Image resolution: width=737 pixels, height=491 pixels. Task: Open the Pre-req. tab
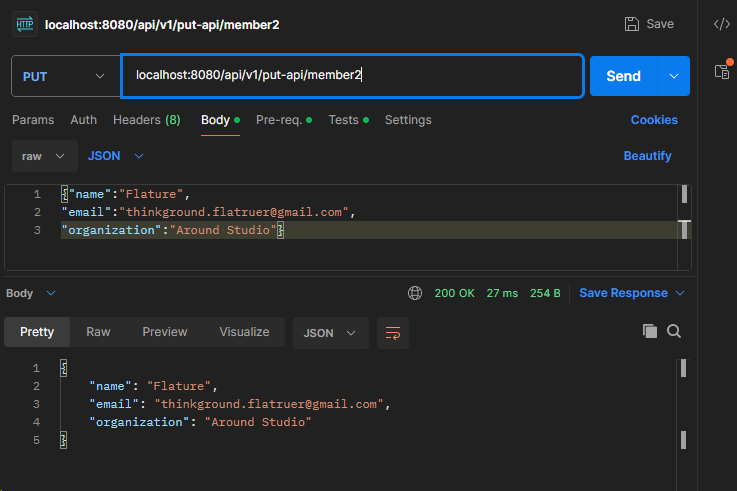point(284,120)
